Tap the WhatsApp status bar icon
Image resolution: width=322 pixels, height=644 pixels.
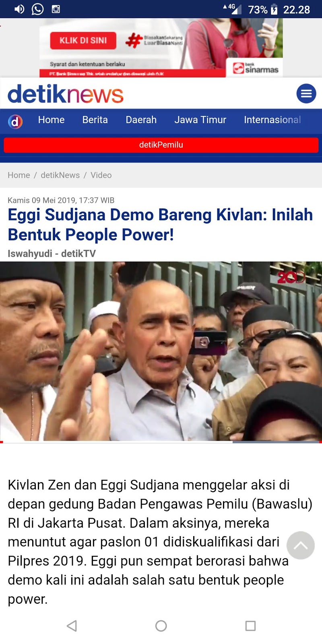tap(38, 9)
